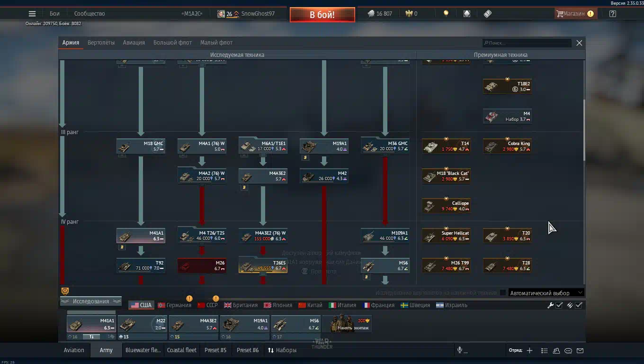
Task: Open the chat bubble icon
Action: click(x=568, y=351)
